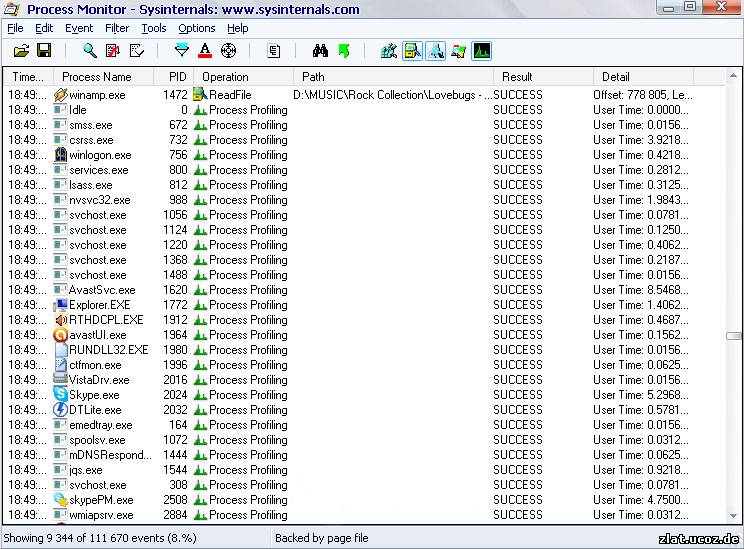Click PID 1056 svchost.exe cell
The height and width of the screenshot is (549, 744).
click(175, 215)
